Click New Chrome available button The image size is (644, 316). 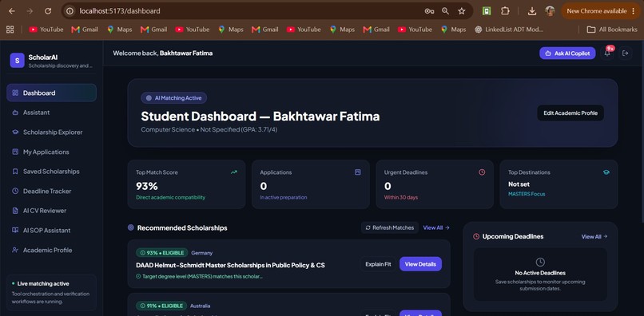(602, 11)
